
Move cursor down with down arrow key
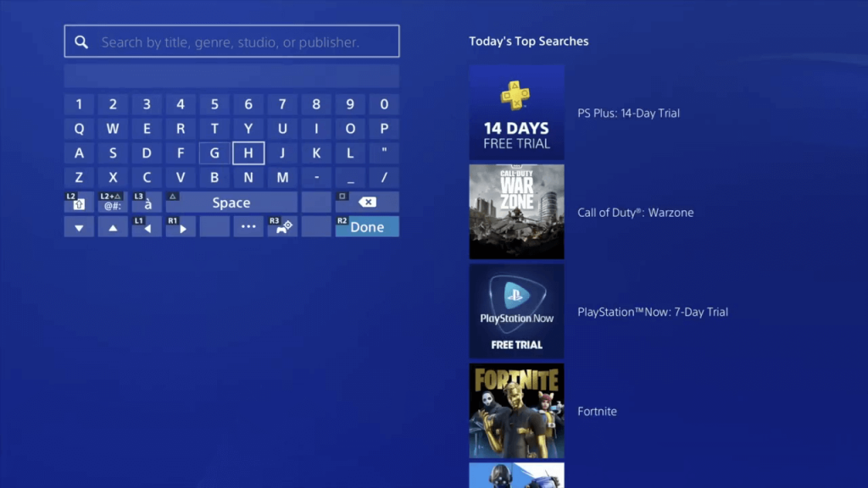click(x=79, y=226)
